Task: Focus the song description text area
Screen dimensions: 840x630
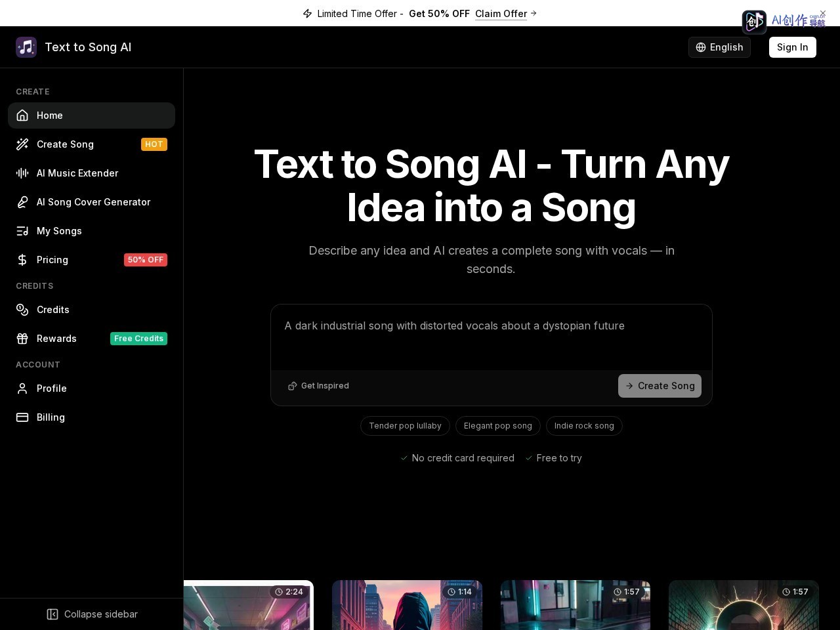Action: tap(492, 338)
